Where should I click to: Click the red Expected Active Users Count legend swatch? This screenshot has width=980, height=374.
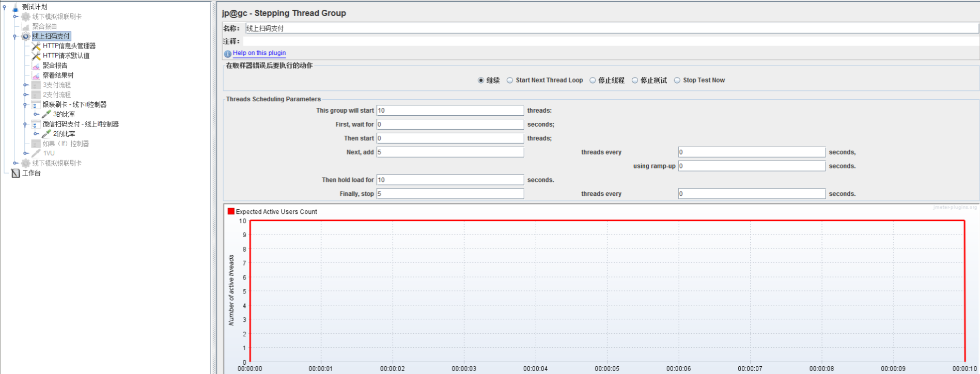pyautogui.click(x=231, y=211)
